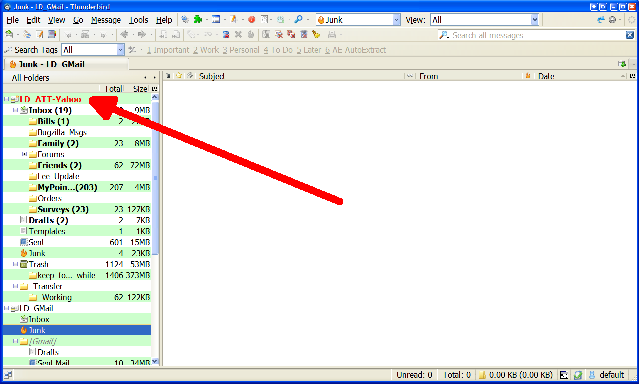Viewport: 639px width, 384px height.
Task: Click the Get Mail icon
Action: 9,35
